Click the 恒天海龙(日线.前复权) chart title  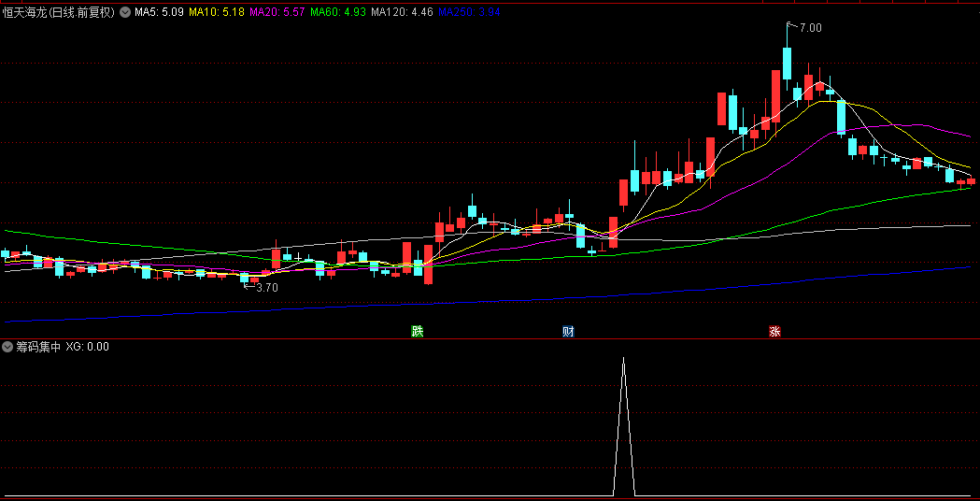coord(60,12)
